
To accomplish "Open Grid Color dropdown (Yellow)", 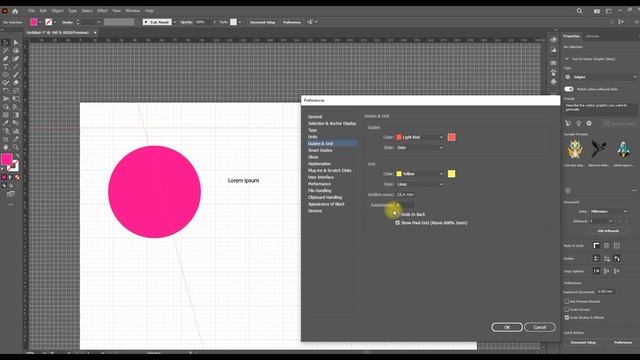I will 420,174.
